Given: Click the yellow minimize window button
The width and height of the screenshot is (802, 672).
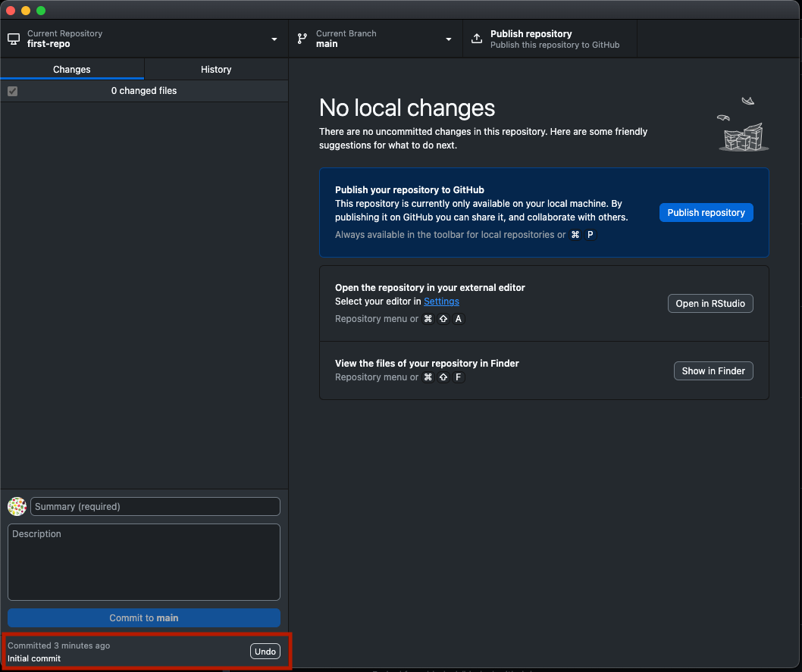Looking at the screenshot, I should 26,11.
